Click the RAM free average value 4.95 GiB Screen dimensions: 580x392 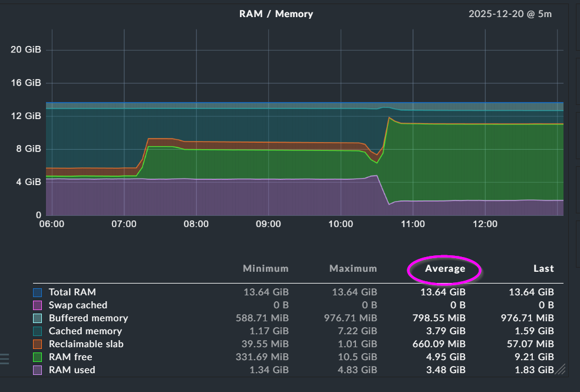pos(446,357)
